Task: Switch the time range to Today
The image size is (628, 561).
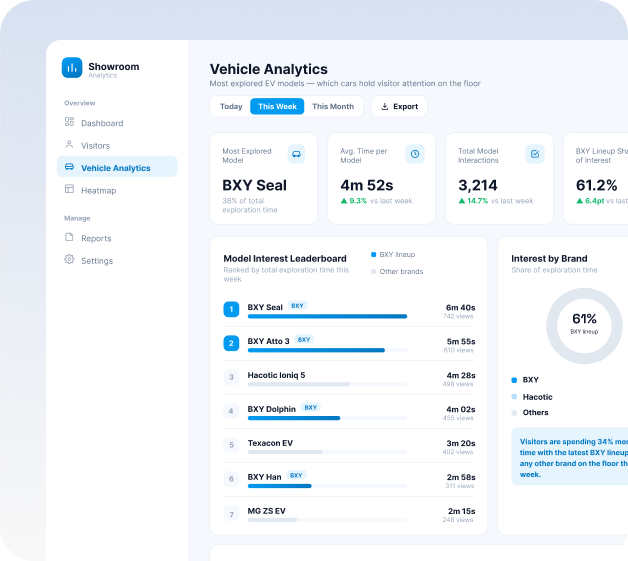Action: tap(231, 107)
